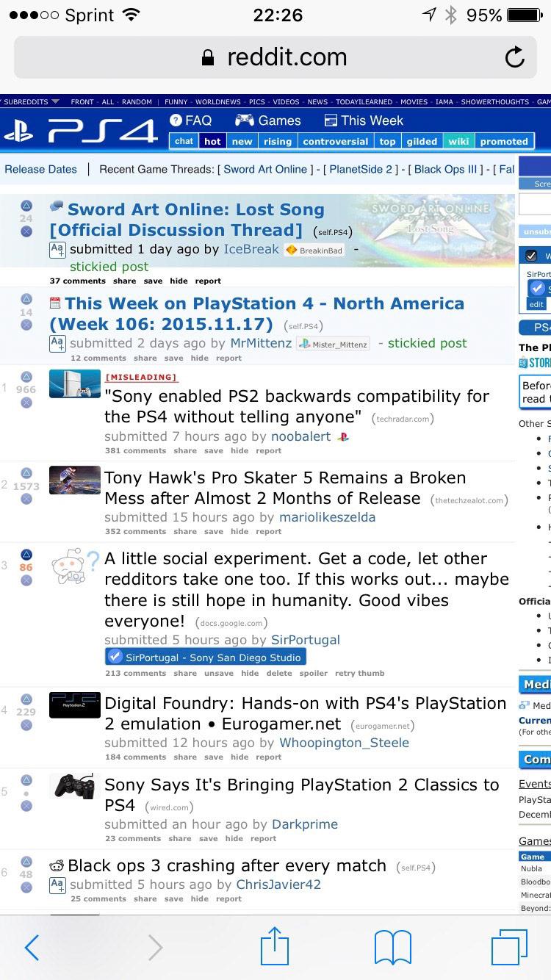Open user MrMittenz's profile
This screenshot has width=551, height=980.
pyautogui.click(x=261, y=343)
